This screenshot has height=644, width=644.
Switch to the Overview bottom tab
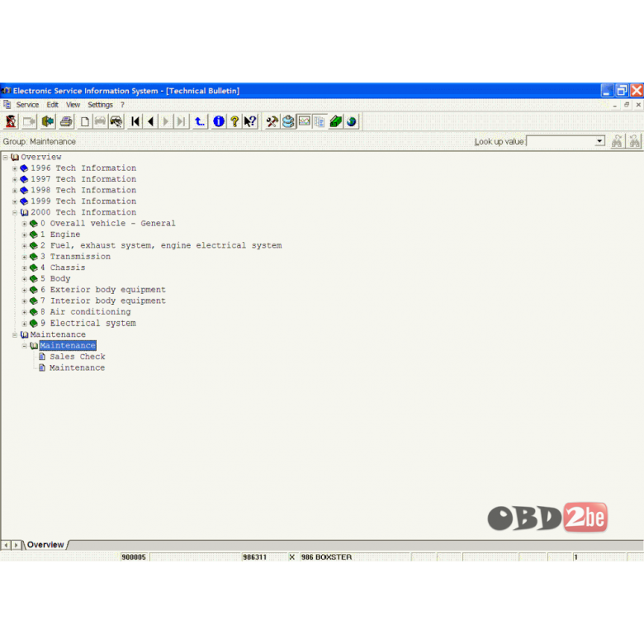pyautogui.click(x=45, y=545)
